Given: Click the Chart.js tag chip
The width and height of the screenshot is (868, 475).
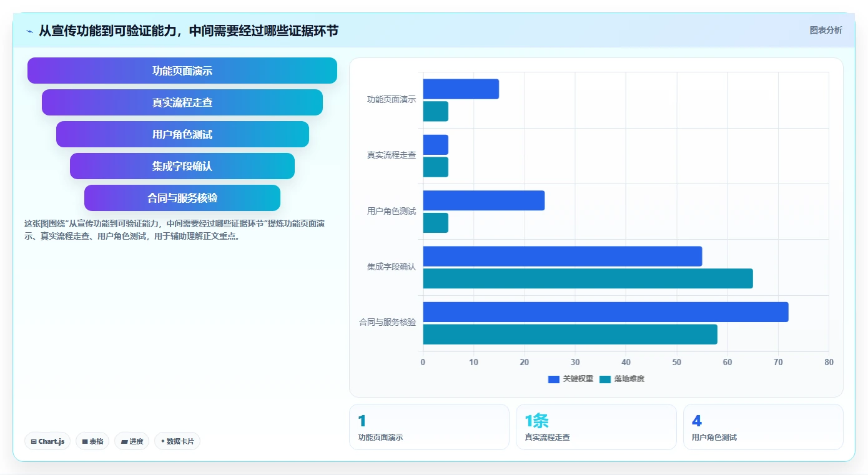Looking at the screenshot, I should tap(47, 441).
